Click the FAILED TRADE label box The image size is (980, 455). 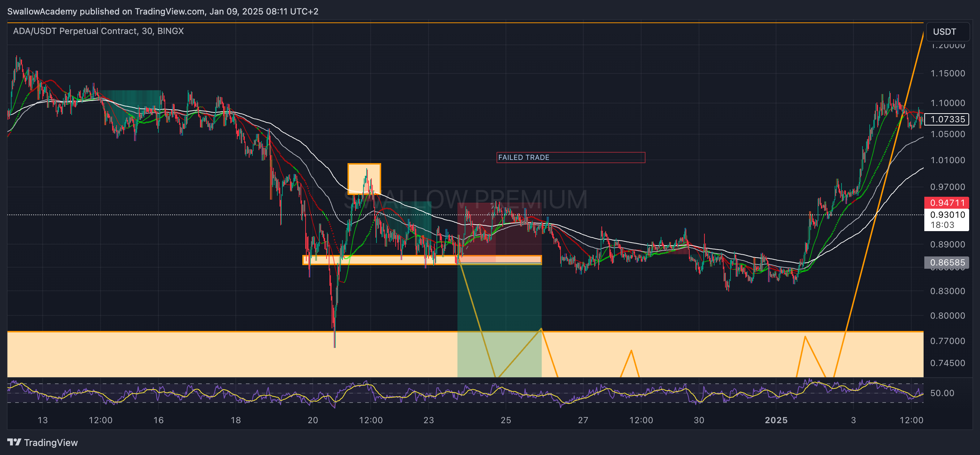point(571,157)
